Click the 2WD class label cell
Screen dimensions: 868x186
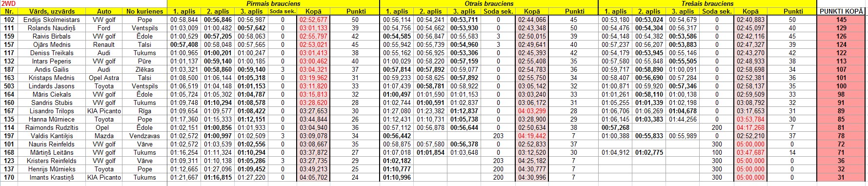coord(8,3)
